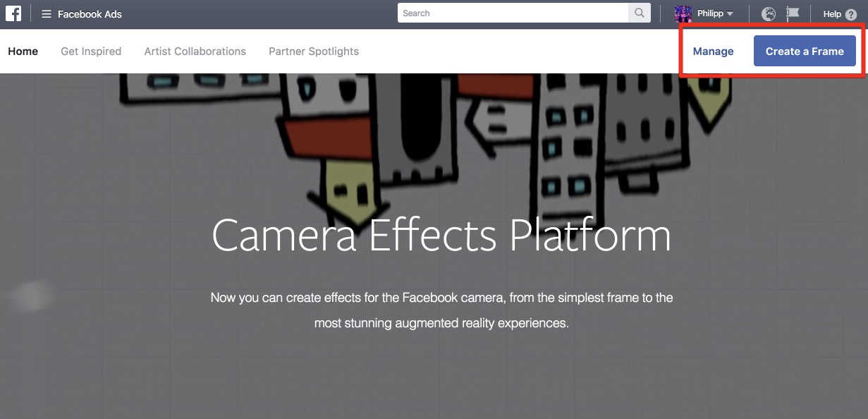Click the flag pages icon
The height and width of the screenshot is (419, 868).
pos(793,14)
